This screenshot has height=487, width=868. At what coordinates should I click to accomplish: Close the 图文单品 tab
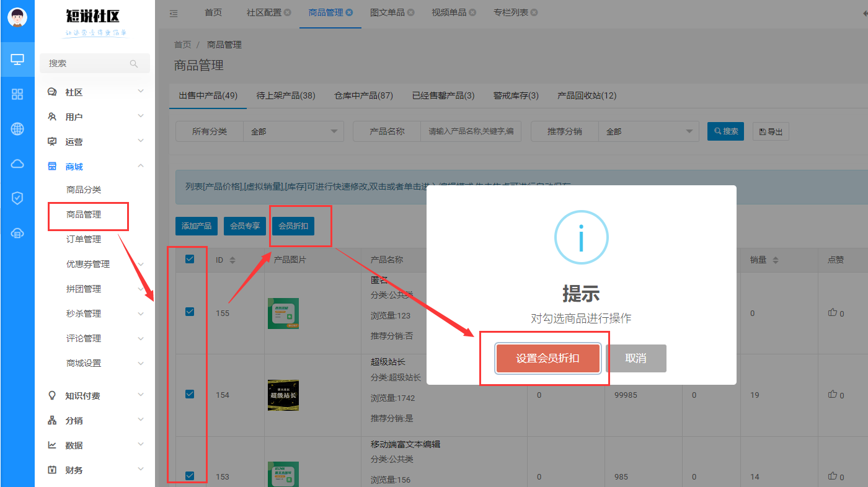[411, 12]
